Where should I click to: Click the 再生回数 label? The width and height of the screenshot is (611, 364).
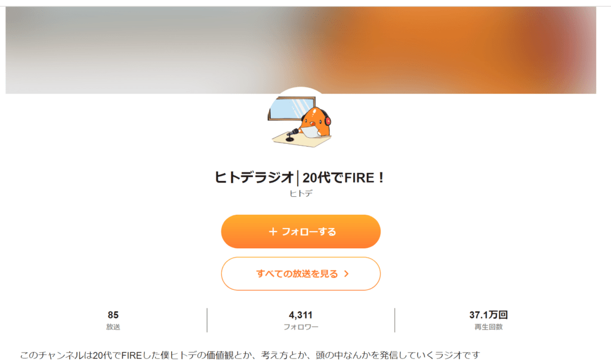[x=488, y=327]
